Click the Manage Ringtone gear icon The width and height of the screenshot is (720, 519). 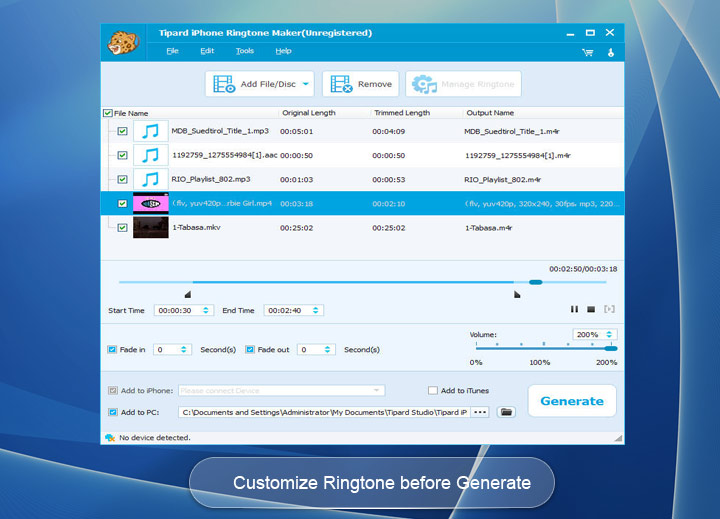[x=424, y=84]
